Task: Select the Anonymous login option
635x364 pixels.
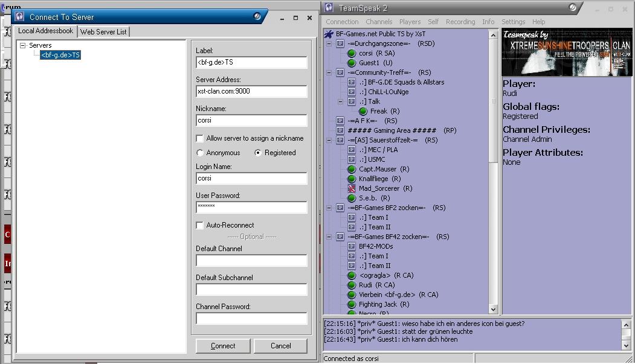Action: coord(199,153)
